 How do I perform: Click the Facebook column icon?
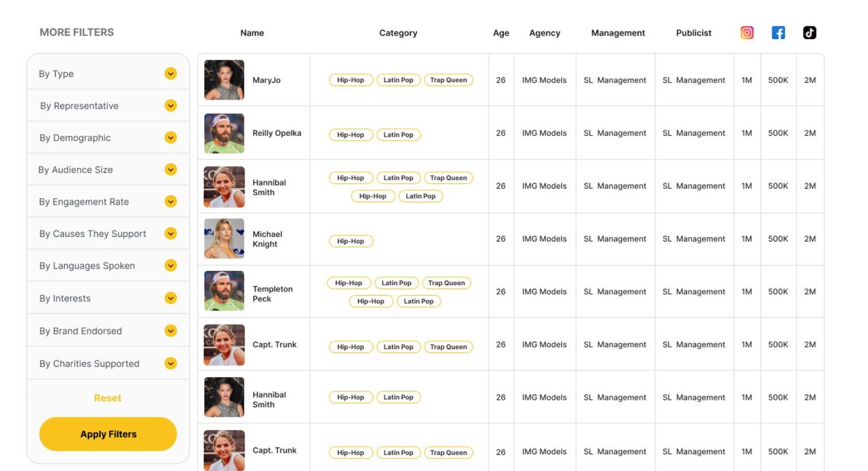pyautogui.click(x=778, y=33)
